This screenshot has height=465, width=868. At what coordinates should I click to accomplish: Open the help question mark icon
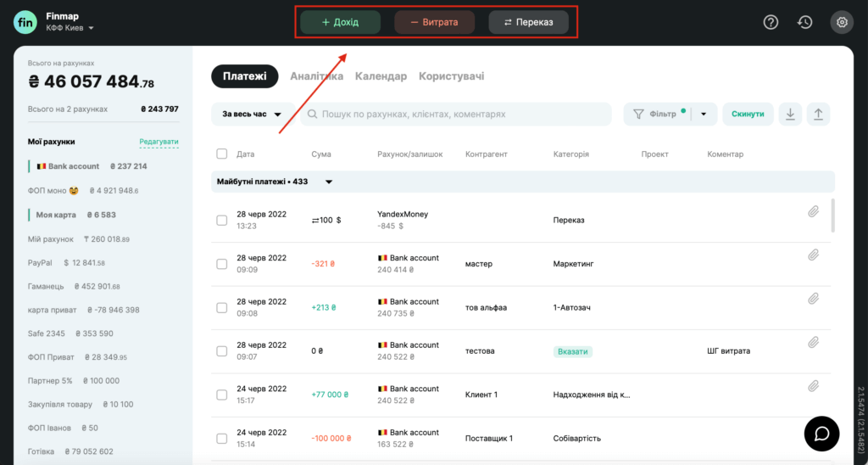click(771, 22)
